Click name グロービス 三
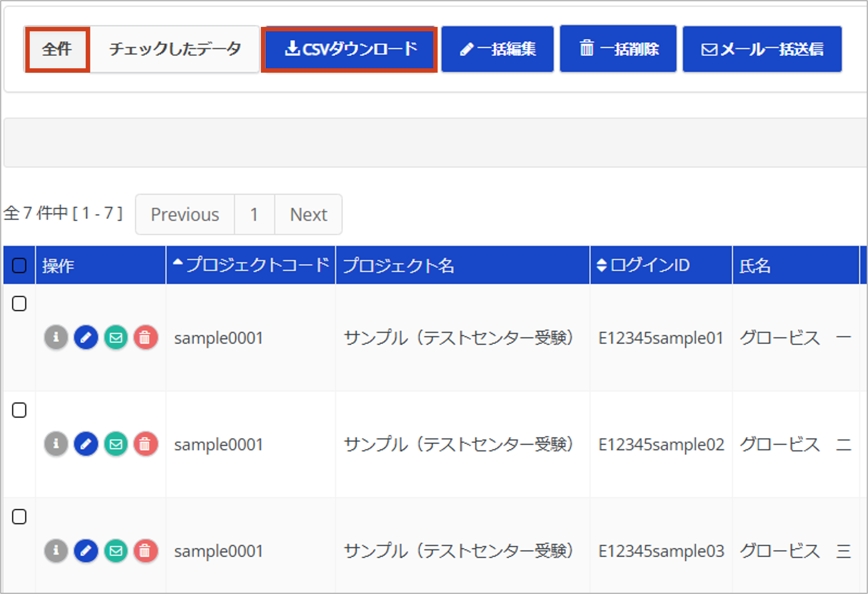The height and width of the screenshot is (594, 868). click(x=796, y=551)
